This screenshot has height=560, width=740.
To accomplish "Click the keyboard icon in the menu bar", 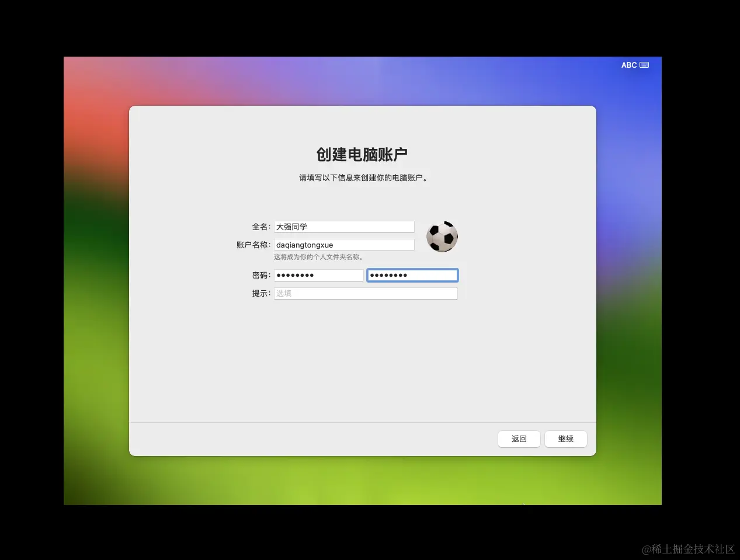I will click(644, 65).
